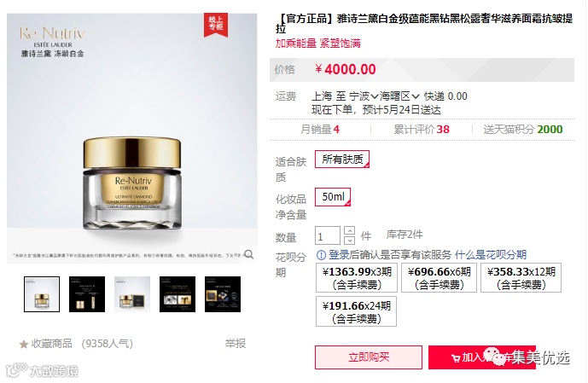The height and width of the screenshot is (383, 588).
Task: Choose the ¥1363.99x3期 installment plan
Action: 357,278
